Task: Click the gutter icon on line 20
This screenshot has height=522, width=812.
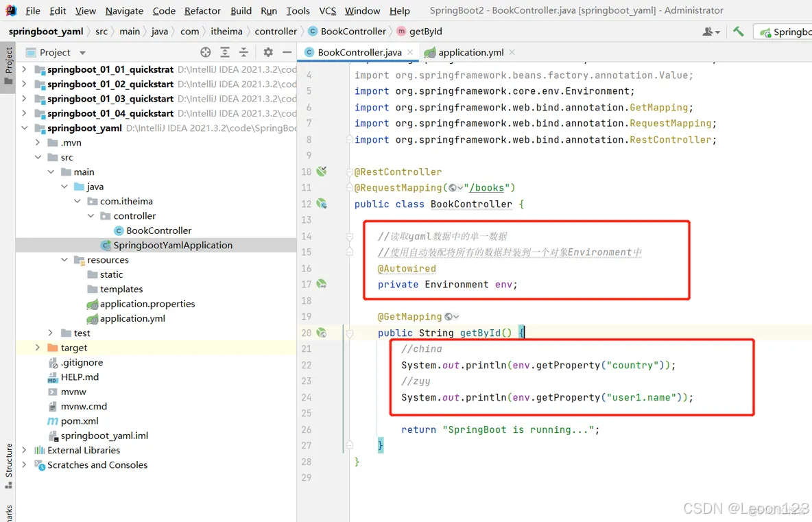Action: pos(322,333)
